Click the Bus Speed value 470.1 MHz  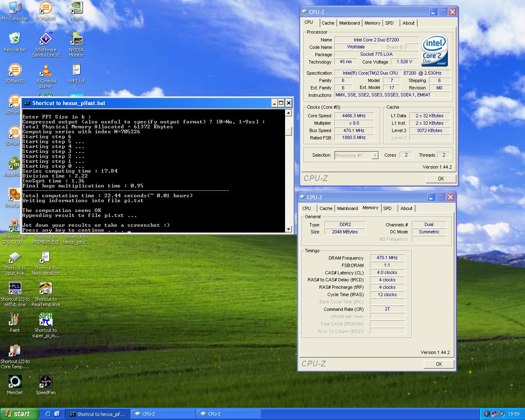coord(354,130)
